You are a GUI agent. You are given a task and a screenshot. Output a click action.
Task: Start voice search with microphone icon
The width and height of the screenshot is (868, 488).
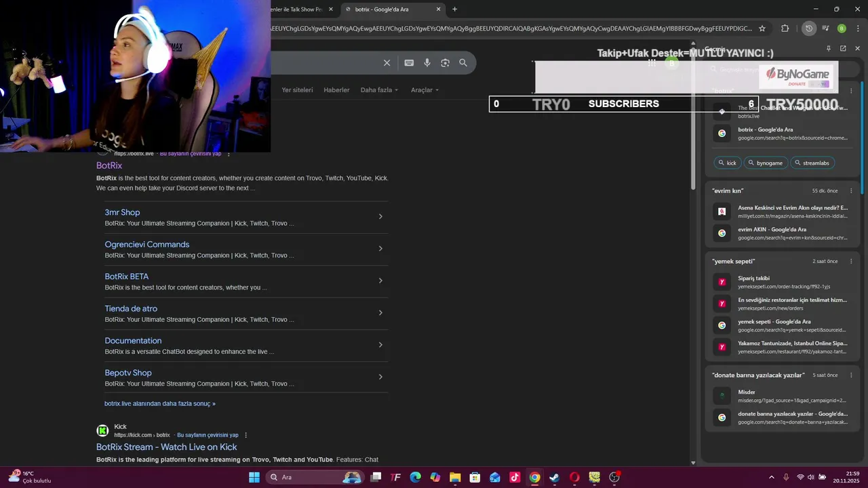(427, 62)
